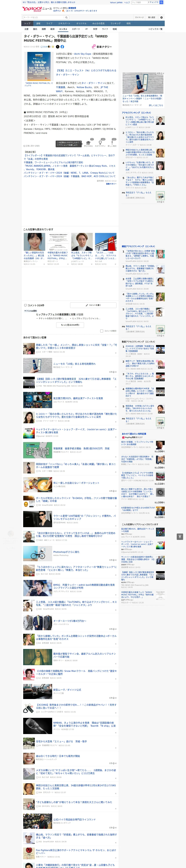
Task: Switch to the ライブ tab in the dark bar
Action: pyautogui.click(x=49, y=24)
